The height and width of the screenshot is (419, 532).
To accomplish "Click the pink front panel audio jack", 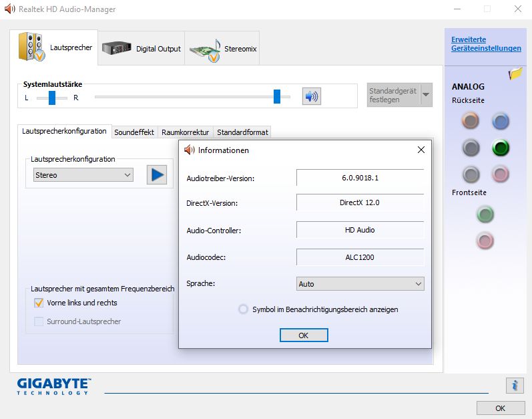I will 485,241.
